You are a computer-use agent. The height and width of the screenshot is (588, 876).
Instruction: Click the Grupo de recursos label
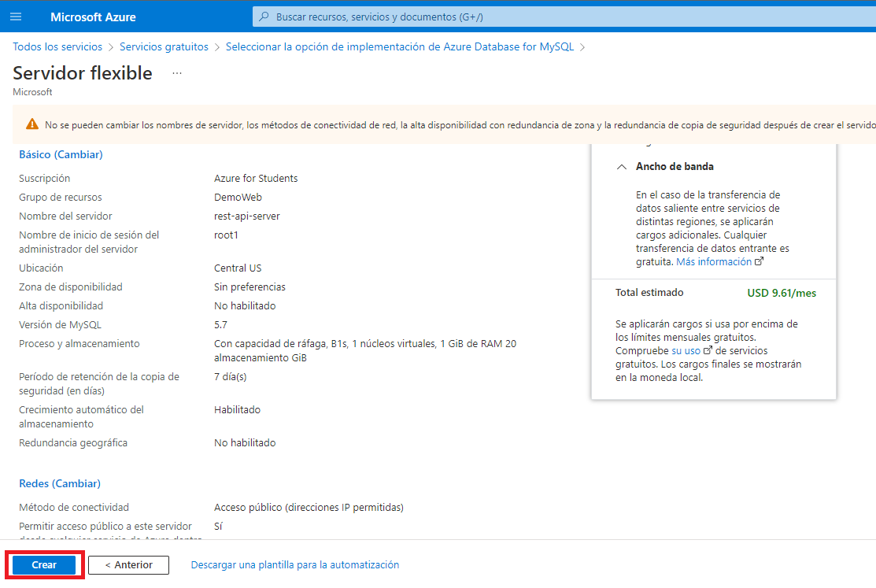pos(61,198)
